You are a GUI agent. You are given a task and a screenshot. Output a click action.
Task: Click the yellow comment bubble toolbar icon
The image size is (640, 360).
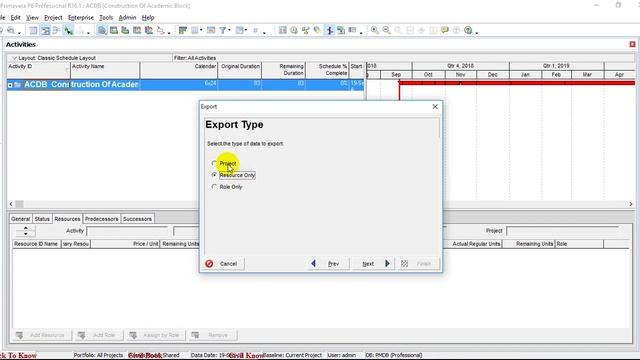(x=444, y=30)
